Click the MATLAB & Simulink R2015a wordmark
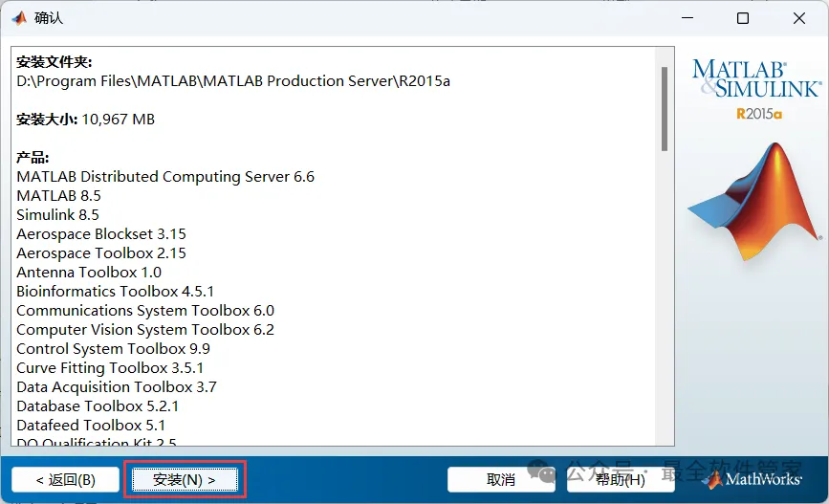 click(756, 89)
